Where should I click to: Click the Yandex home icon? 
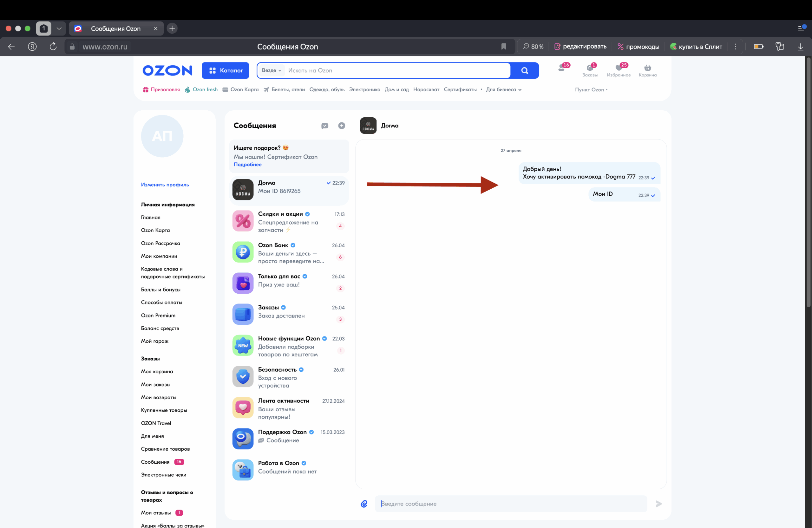coord(32,47)
